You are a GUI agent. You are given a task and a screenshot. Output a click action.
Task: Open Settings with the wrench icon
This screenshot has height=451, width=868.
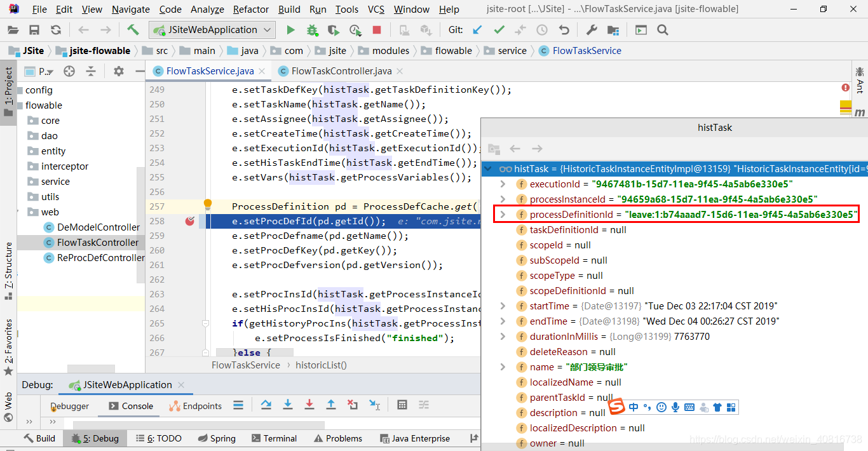click(x=592, y=30)
